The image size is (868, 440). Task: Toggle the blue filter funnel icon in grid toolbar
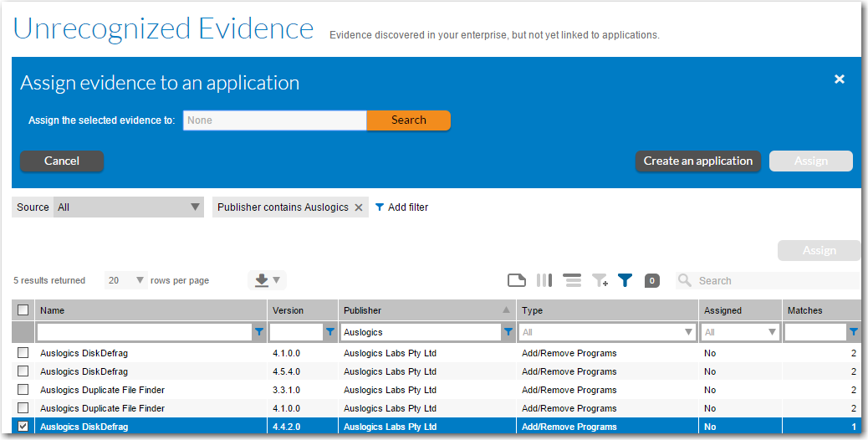[625, 280]
